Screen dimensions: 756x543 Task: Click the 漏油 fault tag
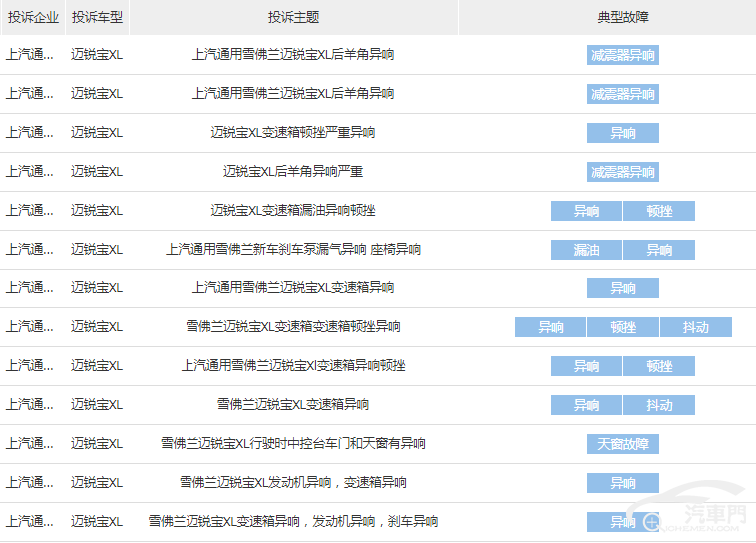click(x=586, y=250)
